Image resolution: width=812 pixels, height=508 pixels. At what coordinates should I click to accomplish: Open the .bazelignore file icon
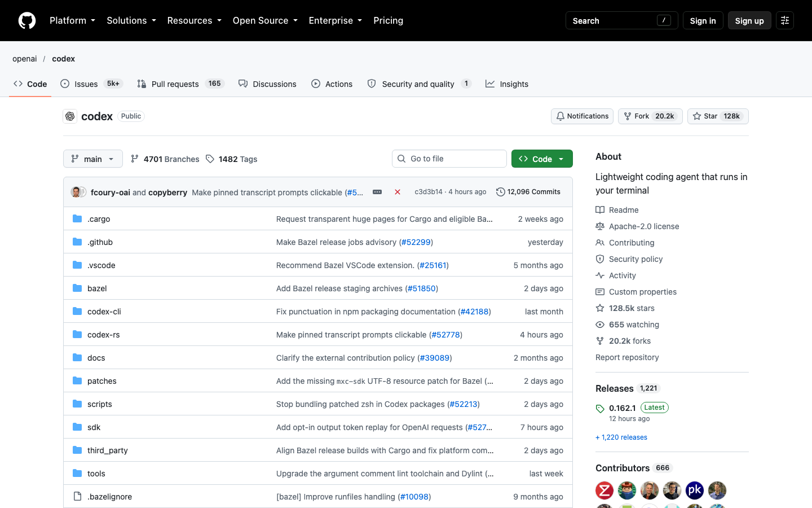click(x=77, y=497)
